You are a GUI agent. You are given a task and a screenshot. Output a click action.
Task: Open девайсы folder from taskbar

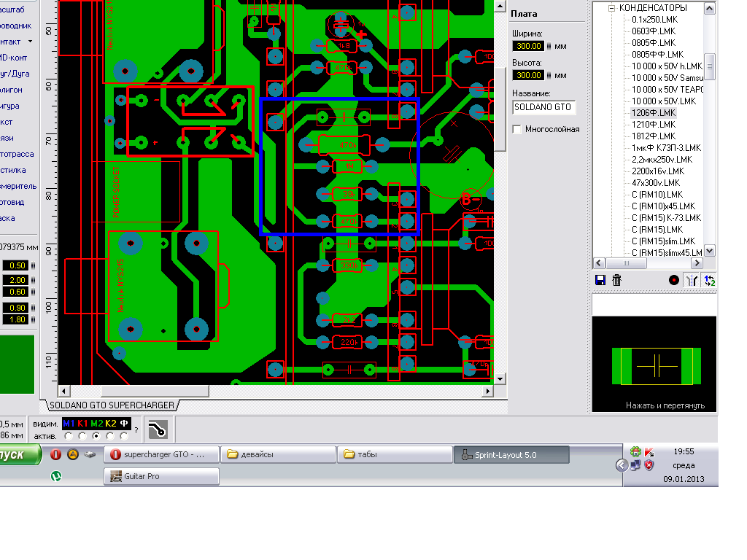279,454
